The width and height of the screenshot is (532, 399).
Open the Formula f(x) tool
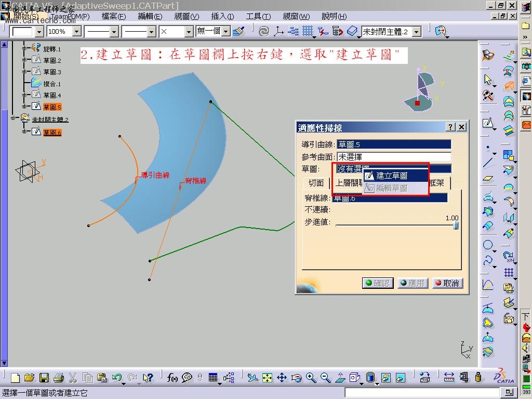pos(172,377)
